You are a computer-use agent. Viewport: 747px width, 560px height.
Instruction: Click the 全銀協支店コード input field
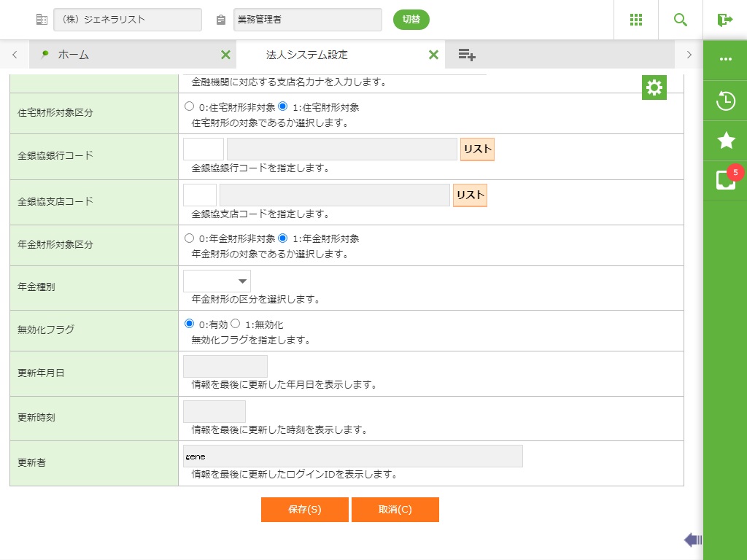(200, 195)
